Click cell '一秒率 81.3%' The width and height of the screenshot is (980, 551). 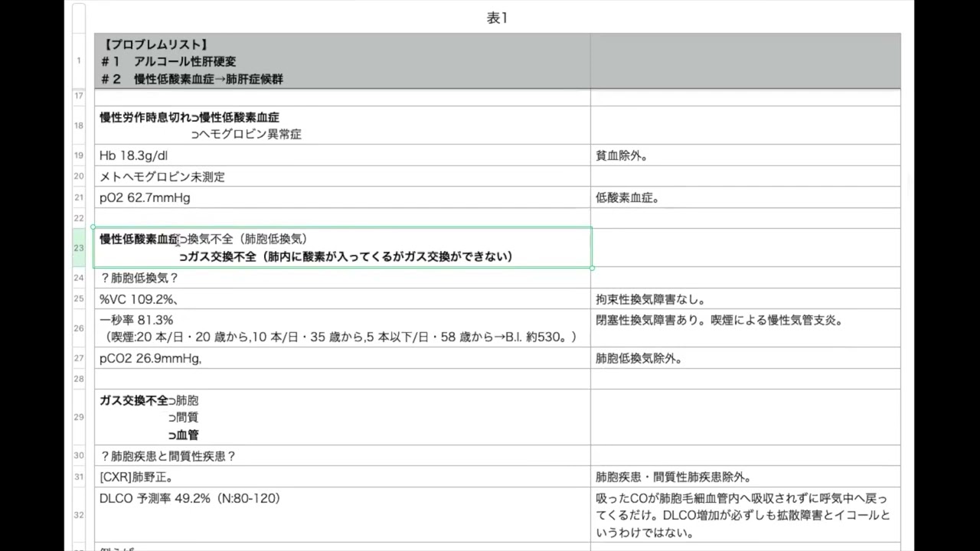pyautogui.click(x=342, y=328)
